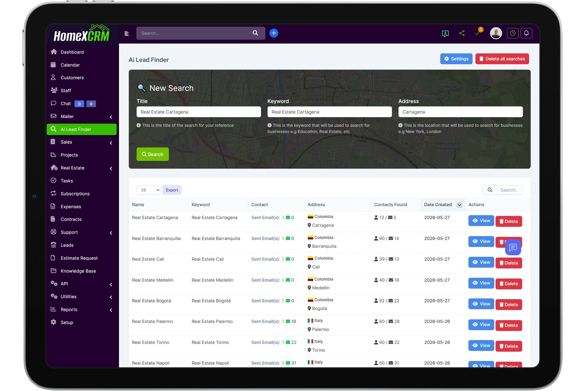Delete the Real Estate Cartagena search
Screen dimensions: 588x391
509,221
